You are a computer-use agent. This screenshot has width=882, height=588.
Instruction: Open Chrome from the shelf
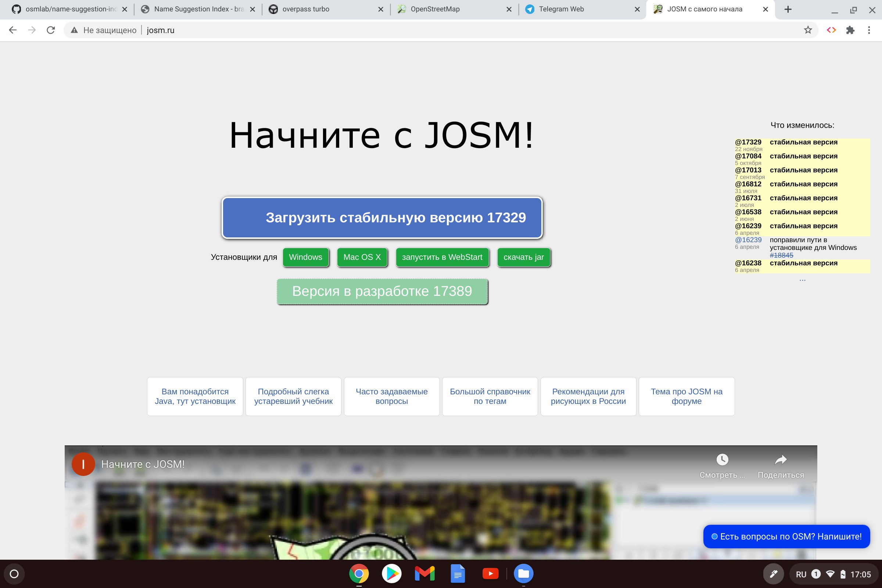click(359, 574)
